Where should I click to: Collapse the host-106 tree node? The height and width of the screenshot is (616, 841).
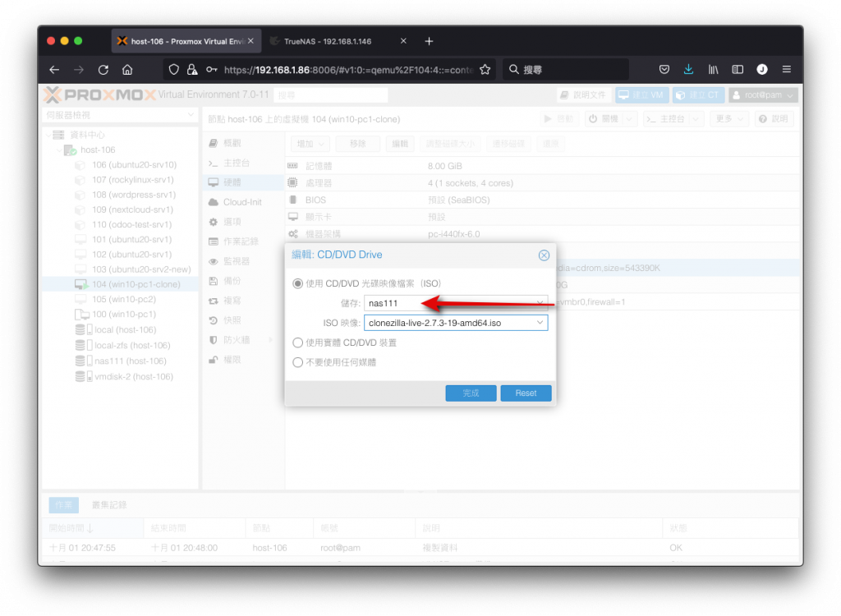59,149
